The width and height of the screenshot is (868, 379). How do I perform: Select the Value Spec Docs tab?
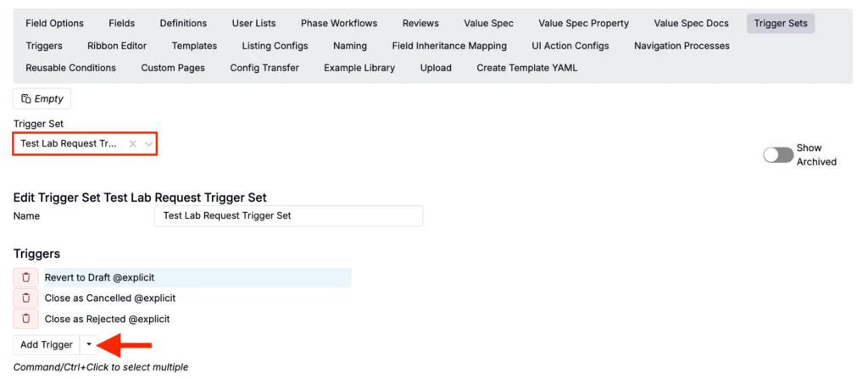[691, 23]
